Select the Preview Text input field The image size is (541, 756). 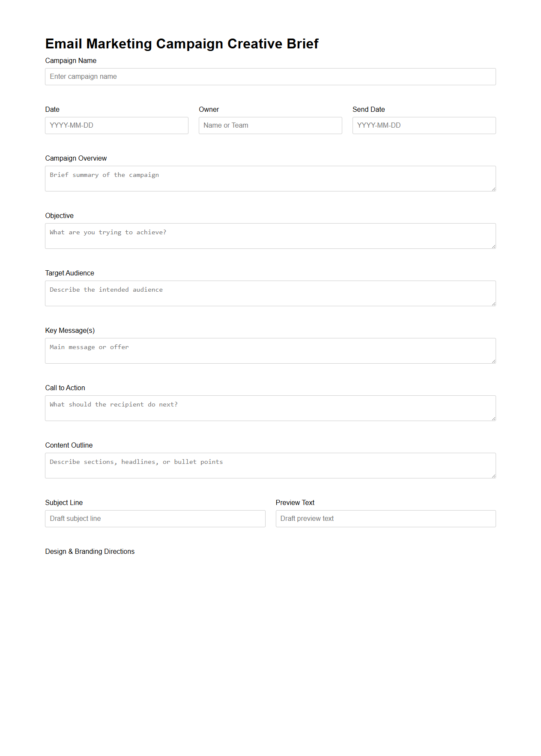(385, 518)
